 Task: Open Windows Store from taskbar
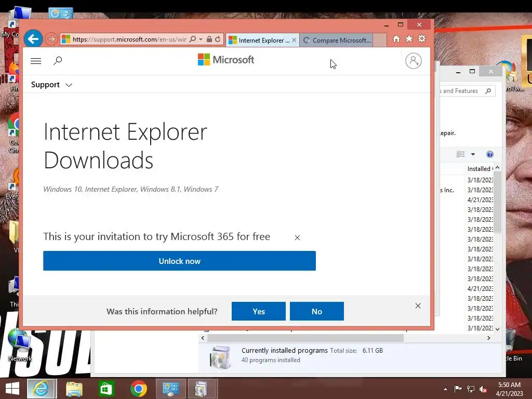click(x=106, y=389)
